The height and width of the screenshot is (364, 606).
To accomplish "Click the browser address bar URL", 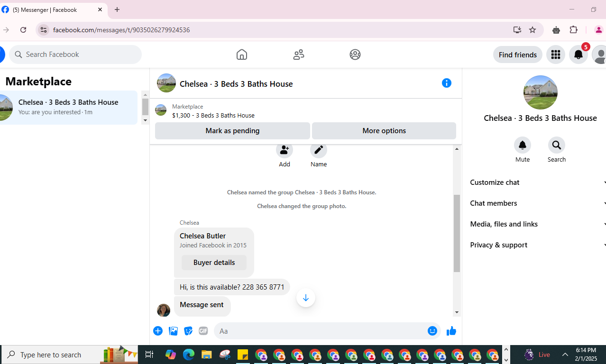I will (x=121, y=30).
